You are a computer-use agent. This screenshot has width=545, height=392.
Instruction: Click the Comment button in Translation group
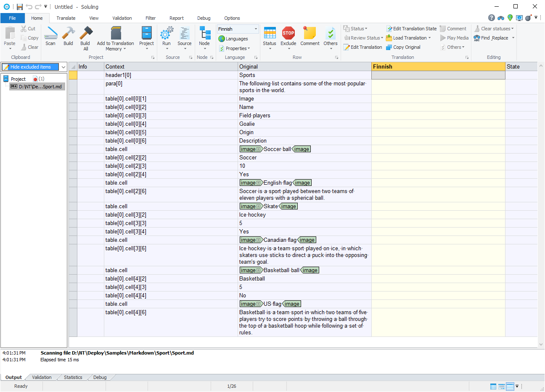click(453, 29)
